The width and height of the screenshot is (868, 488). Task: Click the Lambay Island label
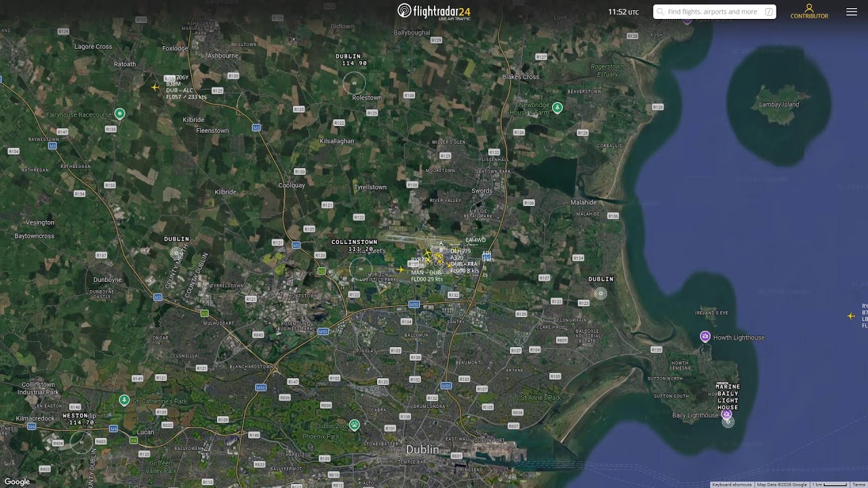click(778, 104)
